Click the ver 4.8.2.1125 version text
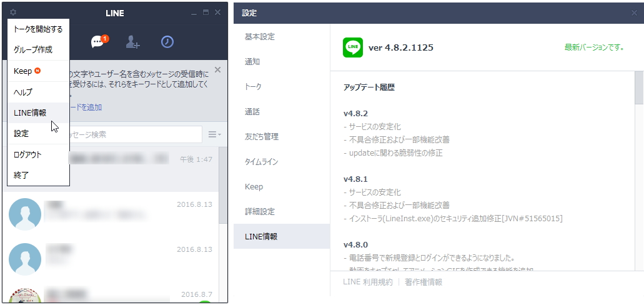644x305 pixels. click(401, 47)
